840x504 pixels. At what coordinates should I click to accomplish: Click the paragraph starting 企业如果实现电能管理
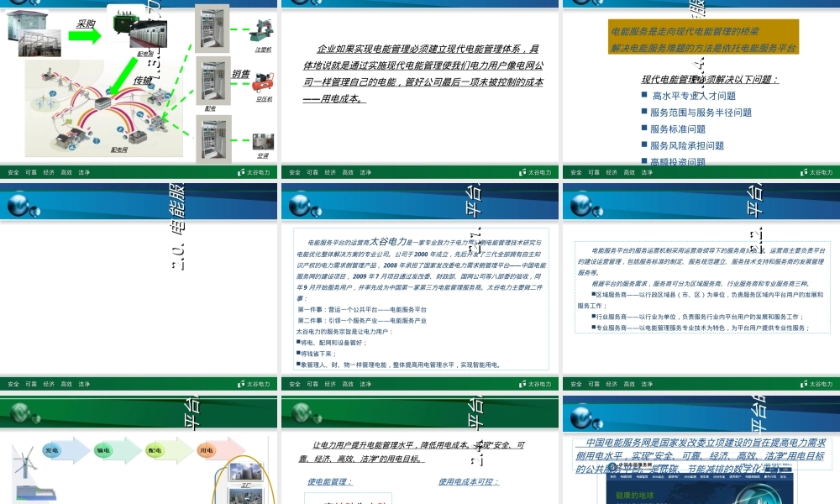[423, 74]
